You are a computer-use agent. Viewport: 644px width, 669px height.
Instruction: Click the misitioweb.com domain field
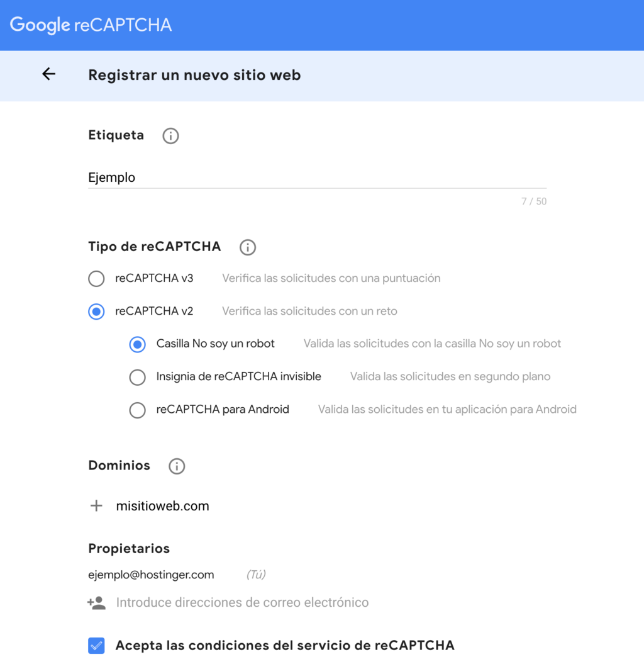(163, 506)
